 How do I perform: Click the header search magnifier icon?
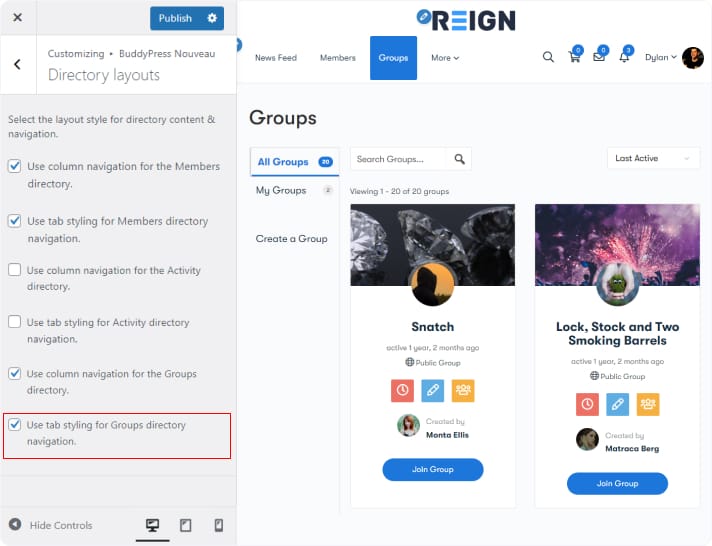click(x=548, y=57)
